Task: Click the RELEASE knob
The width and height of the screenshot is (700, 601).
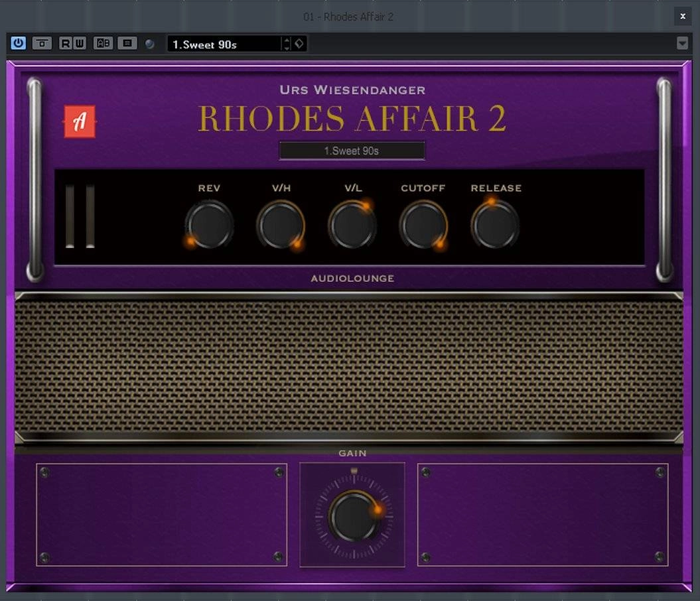Action: tap(494, 225)
